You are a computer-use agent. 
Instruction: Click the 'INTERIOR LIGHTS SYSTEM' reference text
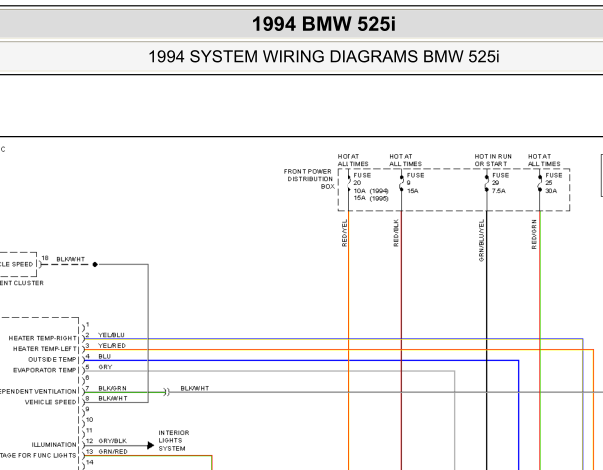pyautogui.click(x=174, y=441)
